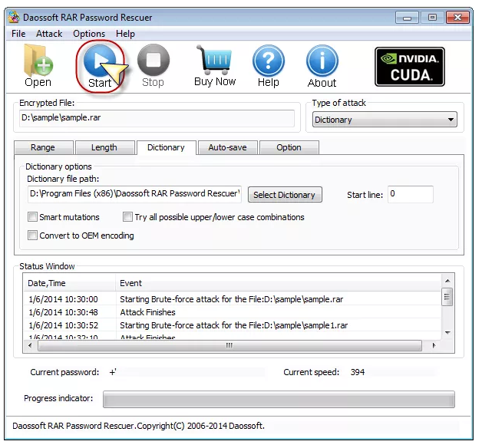Click the Current speed value 394
Viewport: 482px width, 448px height.
pyautogui.click(x=358, y=372)
